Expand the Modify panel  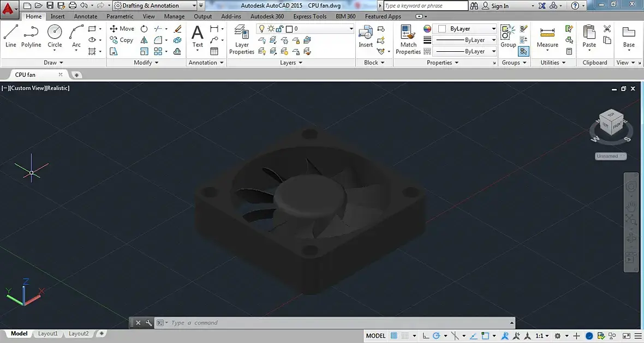click(146, 62)
